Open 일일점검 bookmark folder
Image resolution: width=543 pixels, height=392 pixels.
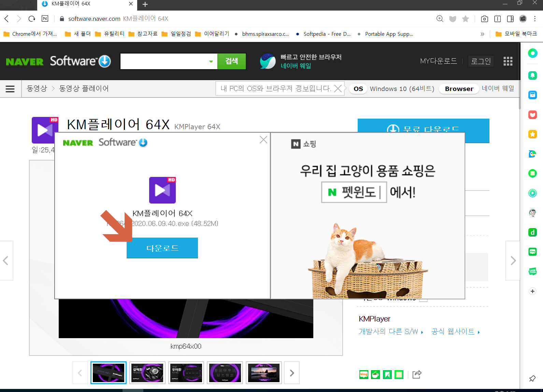[176, 34]
